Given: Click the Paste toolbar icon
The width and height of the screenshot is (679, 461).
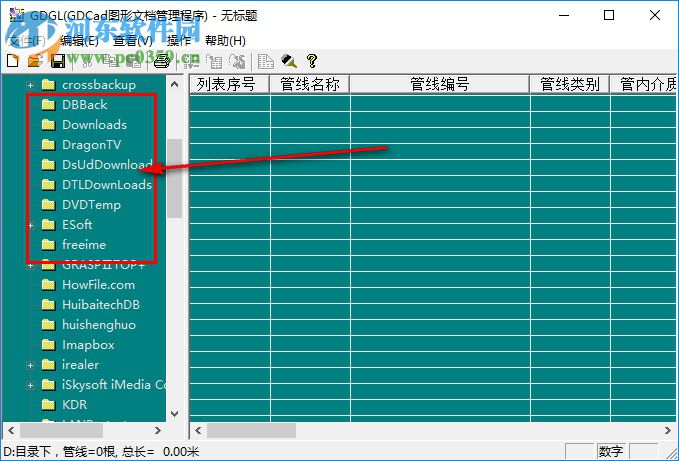Looking at the screenshot, I should coord(135,61).
